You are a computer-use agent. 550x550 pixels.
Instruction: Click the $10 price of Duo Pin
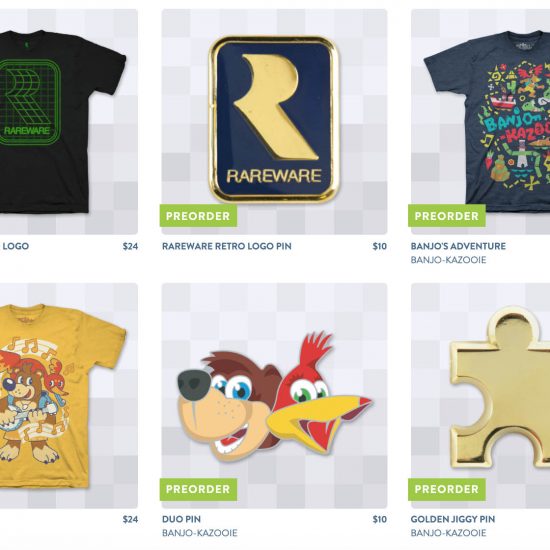[x=380, y=519]
